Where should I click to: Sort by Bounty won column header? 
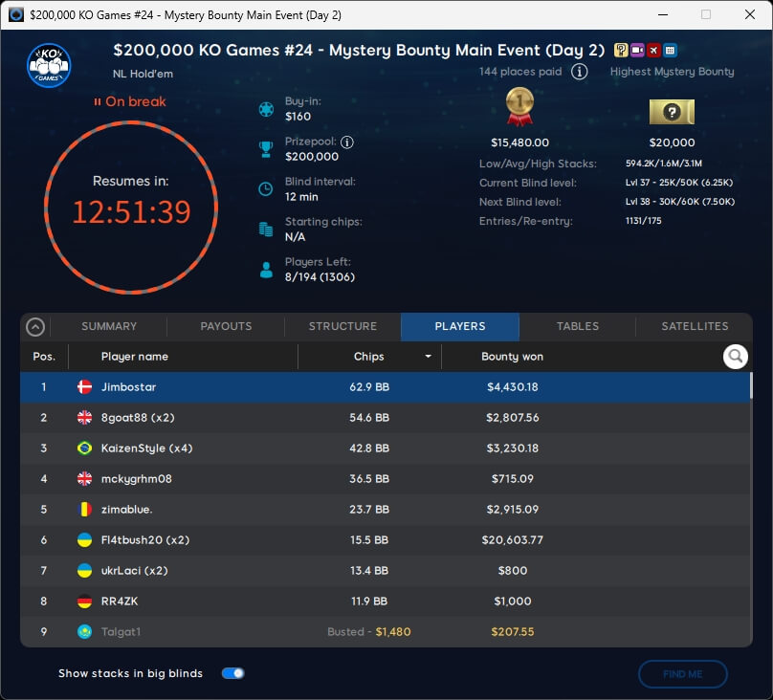click(x=512, y=357)
